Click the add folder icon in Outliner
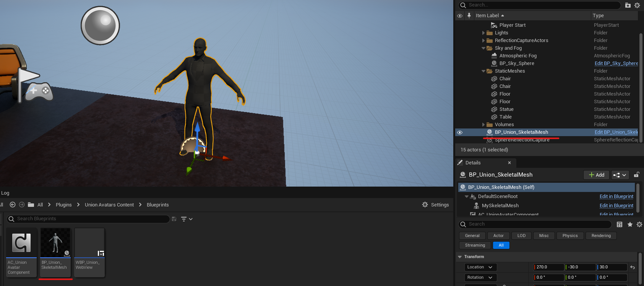 tap(628, 5)
